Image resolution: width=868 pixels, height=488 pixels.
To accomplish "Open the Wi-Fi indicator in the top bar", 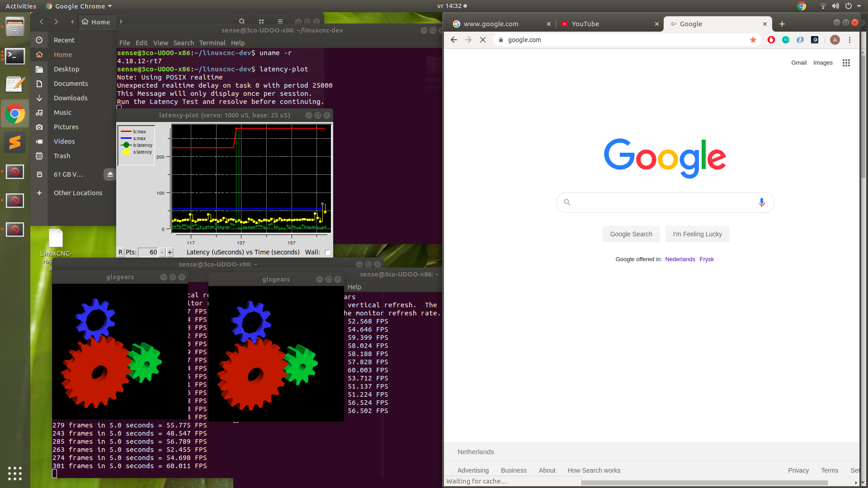I will (x=823, y=6).
